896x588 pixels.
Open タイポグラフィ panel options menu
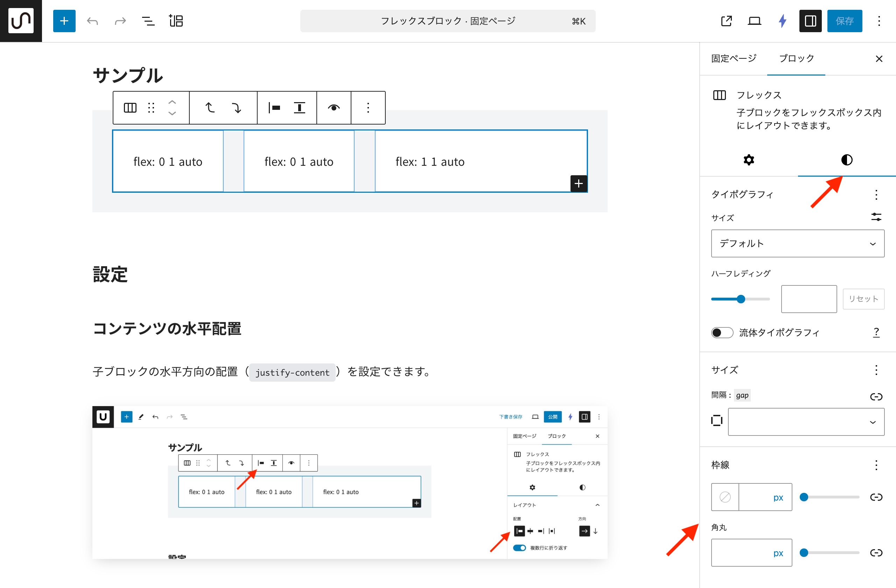pyautogui.click(x=876, y=195)
